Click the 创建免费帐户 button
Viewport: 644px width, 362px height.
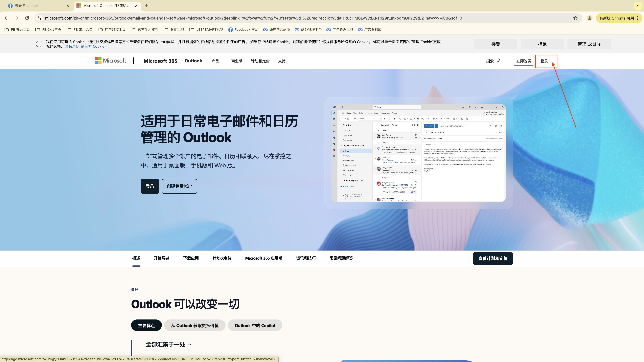179,186
